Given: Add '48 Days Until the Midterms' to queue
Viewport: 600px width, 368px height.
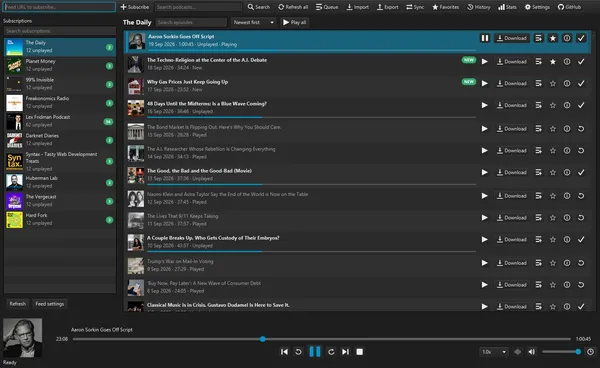Looking at the screenshot, I should click(x=538, y=105).
